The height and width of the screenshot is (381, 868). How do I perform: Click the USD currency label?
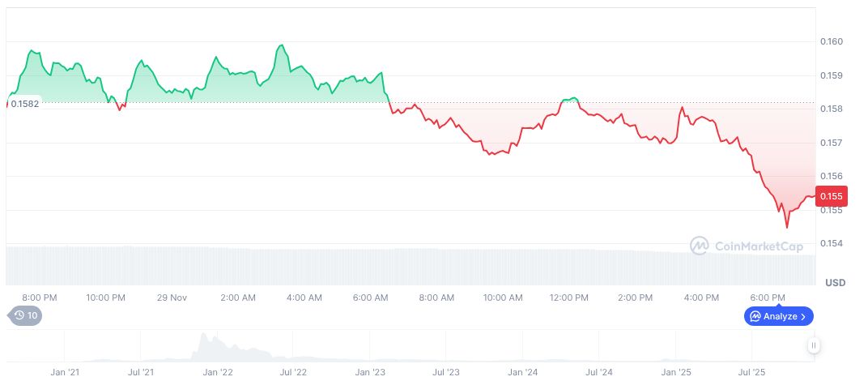coord(835,283)
